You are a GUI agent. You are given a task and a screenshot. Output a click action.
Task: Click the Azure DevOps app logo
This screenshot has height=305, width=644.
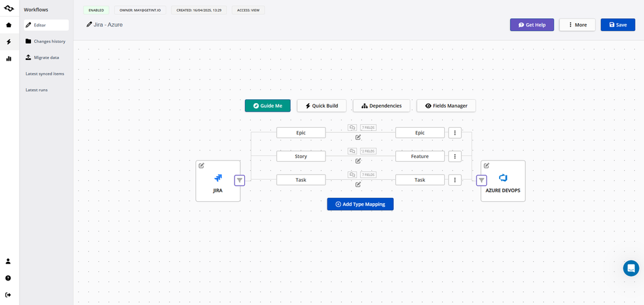503,178
